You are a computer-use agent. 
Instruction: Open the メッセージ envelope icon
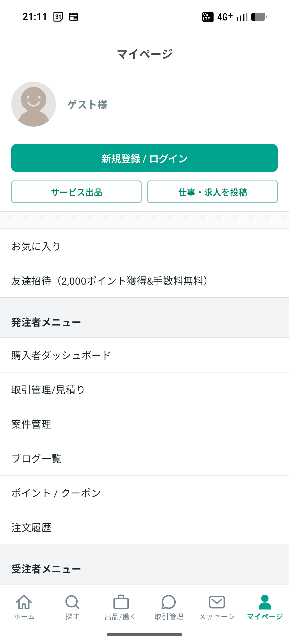(217, 602)
